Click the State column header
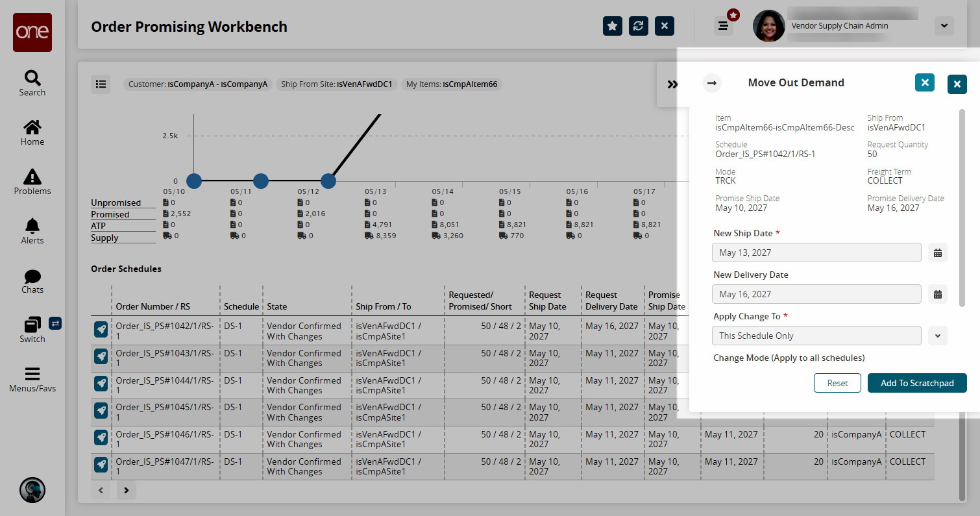 point(277,306)
